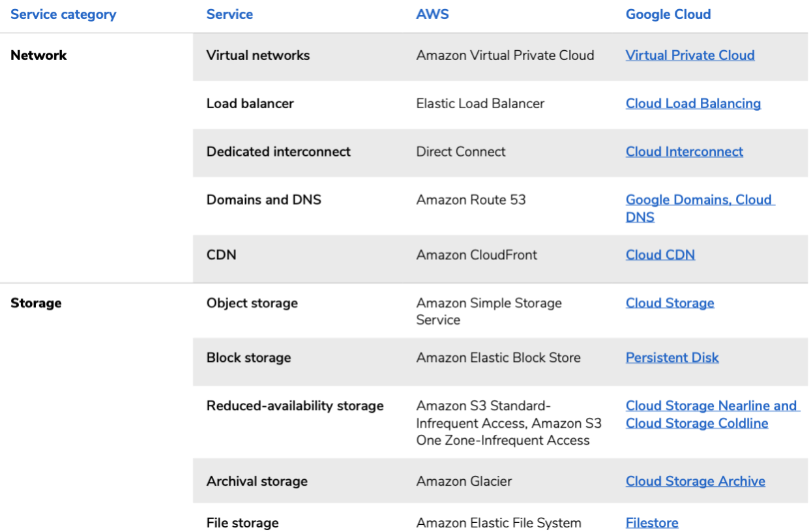This screenshot has width=811, height=532.
Task: Open the Virtual Private Cloud link
Action: pos(690,55)
